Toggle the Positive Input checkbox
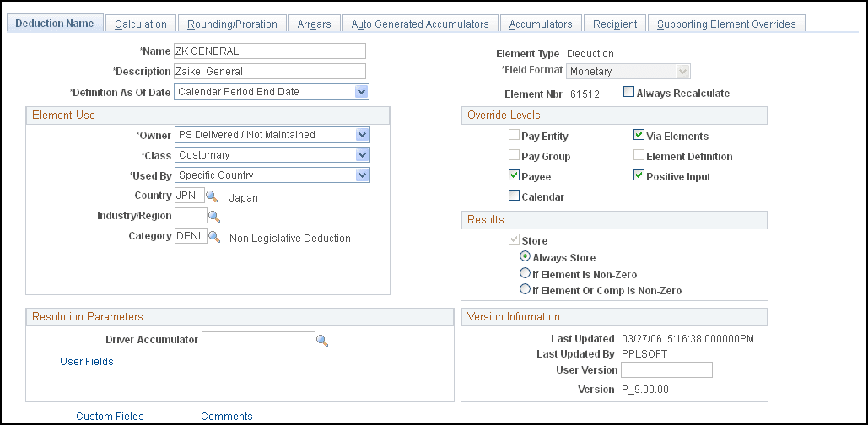The width and height of the screenshot is (868, 425). coord(639,176)
